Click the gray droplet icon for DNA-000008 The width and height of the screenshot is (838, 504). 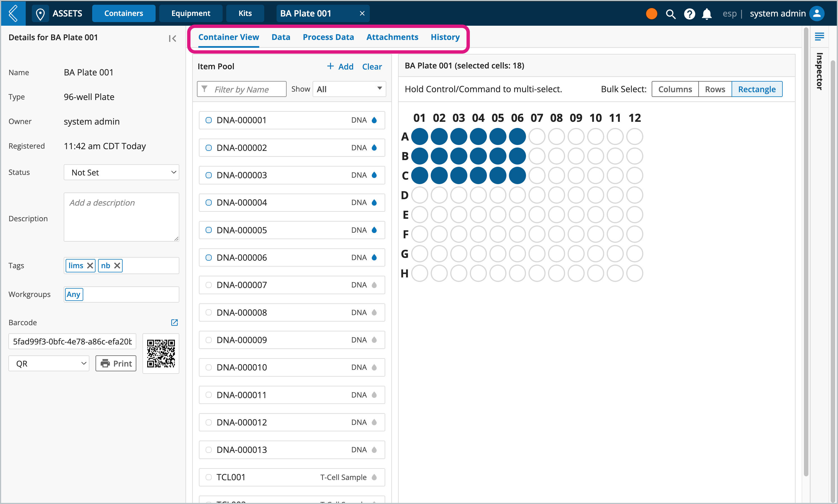pos(374,312)
